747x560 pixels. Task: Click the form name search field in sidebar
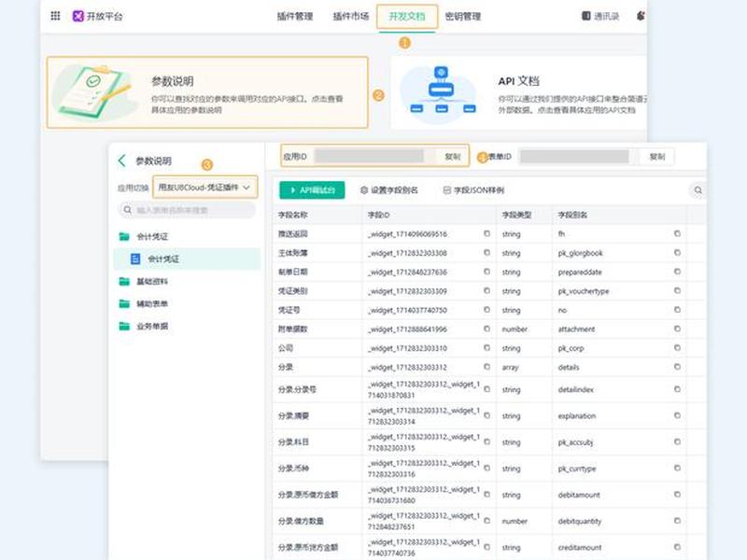(x=187, y=210)
